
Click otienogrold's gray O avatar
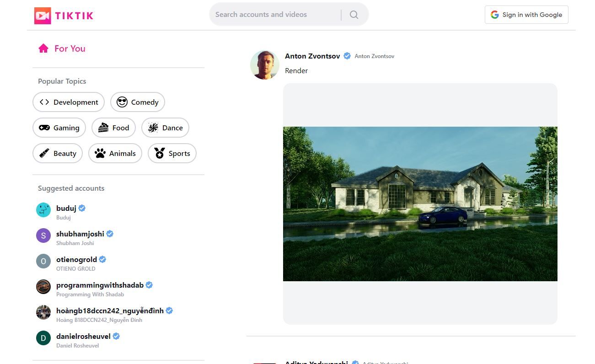43,261
